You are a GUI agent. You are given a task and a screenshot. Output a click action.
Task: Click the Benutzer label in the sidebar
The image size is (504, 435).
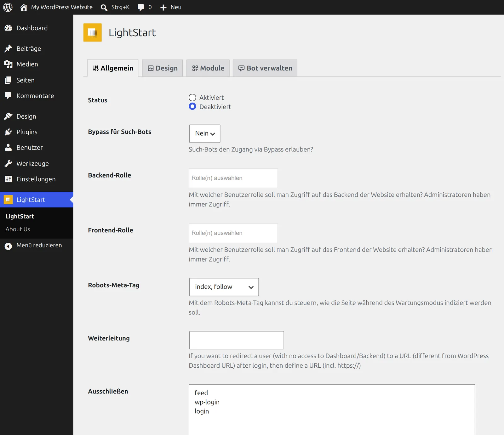30,148
